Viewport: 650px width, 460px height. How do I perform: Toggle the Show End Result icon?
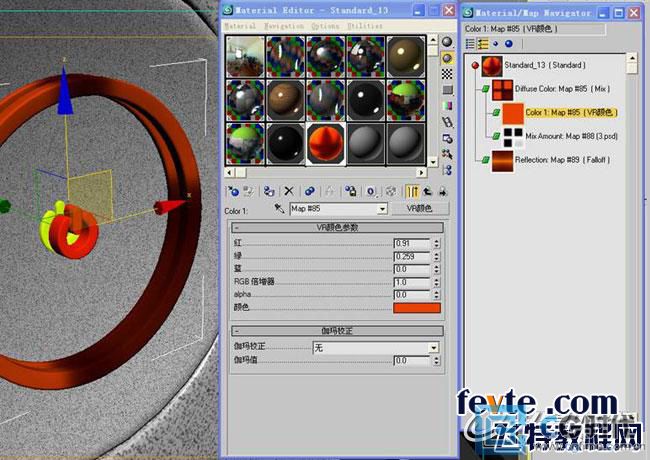click(x=412, y=191)
